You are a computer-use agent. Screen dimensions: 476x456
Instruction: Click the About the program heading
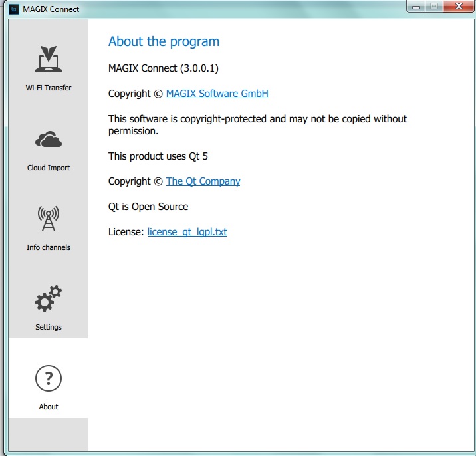164,42
